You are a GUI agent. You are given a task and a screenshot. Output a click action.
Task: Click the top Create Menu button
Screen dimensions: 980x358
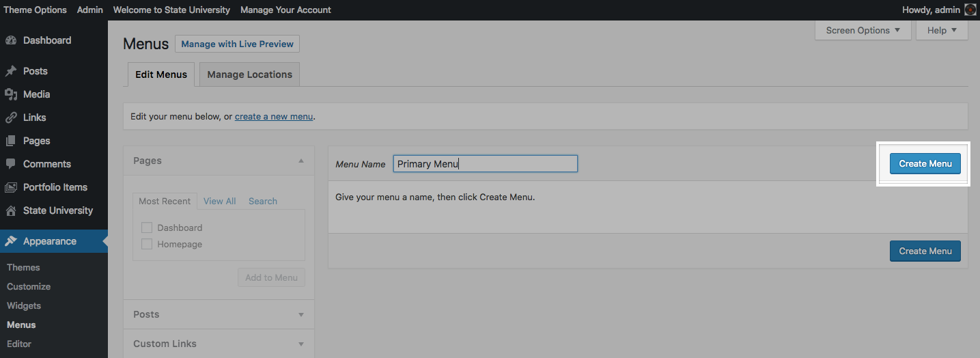click(925, 163)
